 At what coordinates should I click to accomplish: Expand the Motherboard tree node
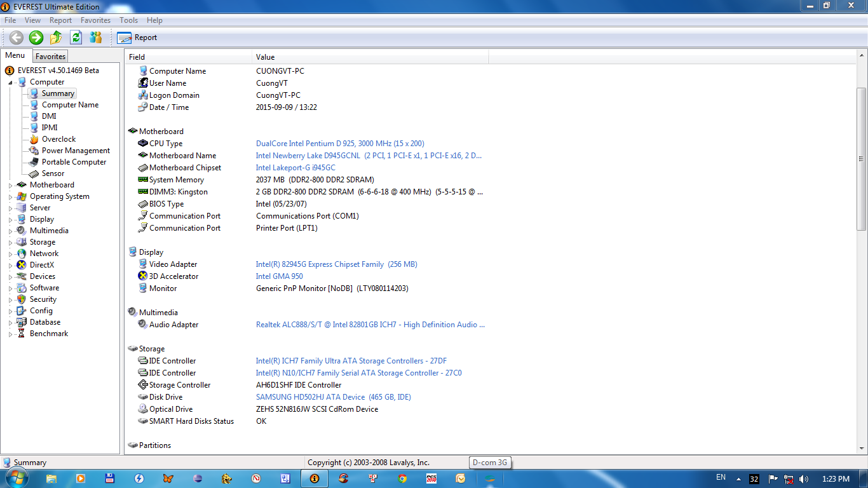click(11, 186)
